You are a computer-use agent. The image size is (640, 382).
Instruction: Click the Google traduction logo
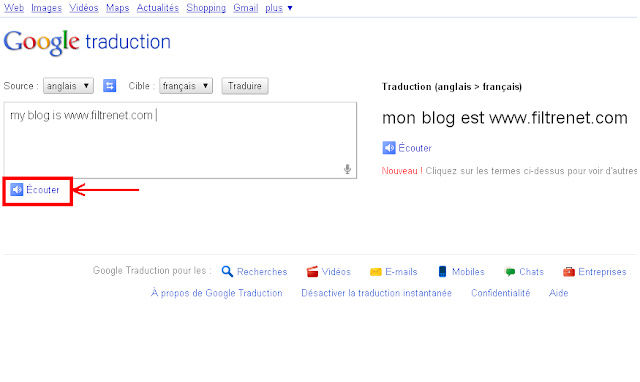point(87,42)
